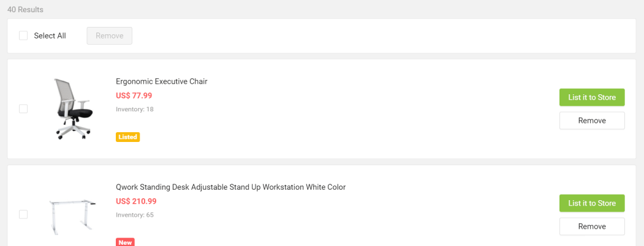The height and width of the screenshot is (246, 644).
Task: List the Qwork Standing Desk to store
Action: (x=591, y=203)
